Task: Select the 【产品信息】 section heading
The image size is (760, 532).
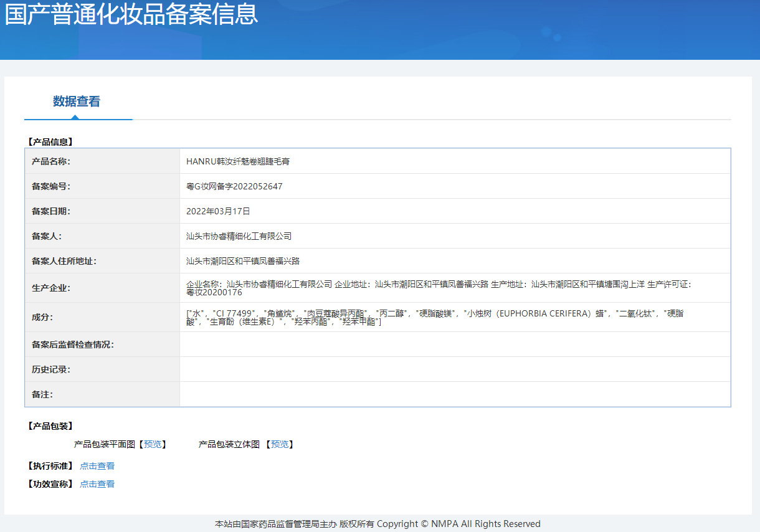Action: pos(50,142)
